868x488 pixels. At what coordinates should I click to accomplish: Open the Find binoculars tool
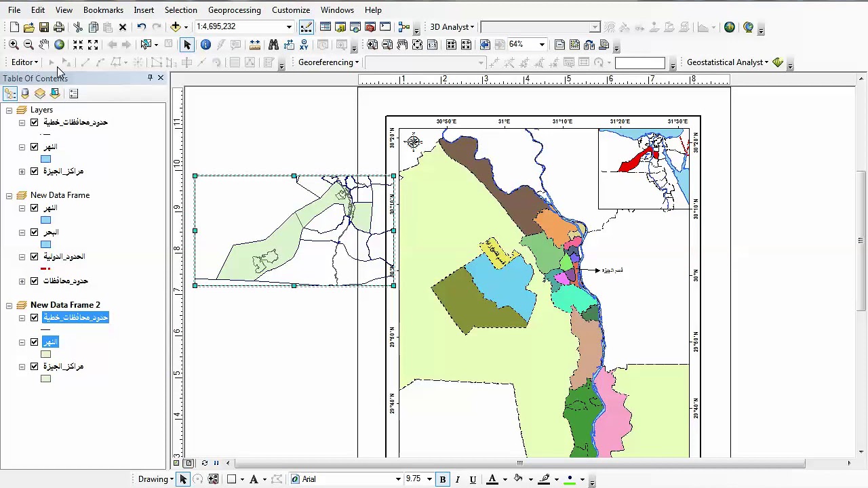coord(273,45)
